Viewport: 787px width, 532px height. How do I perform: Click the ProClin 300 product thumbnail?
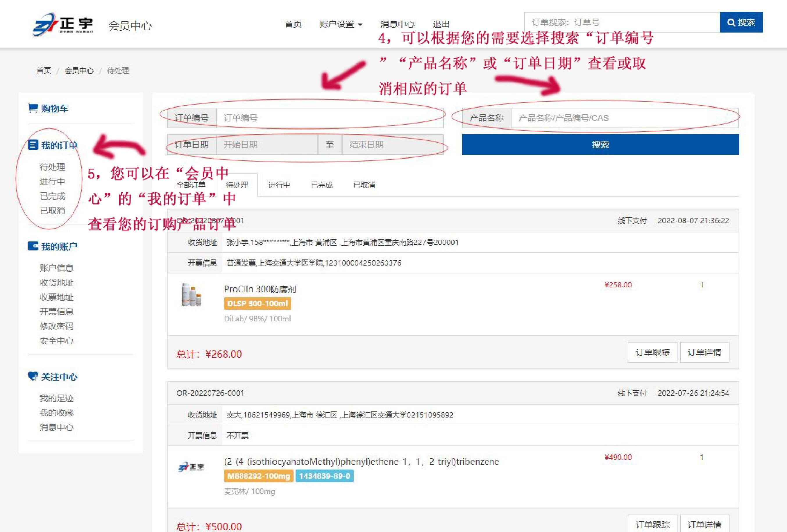[x=191, y=295]
